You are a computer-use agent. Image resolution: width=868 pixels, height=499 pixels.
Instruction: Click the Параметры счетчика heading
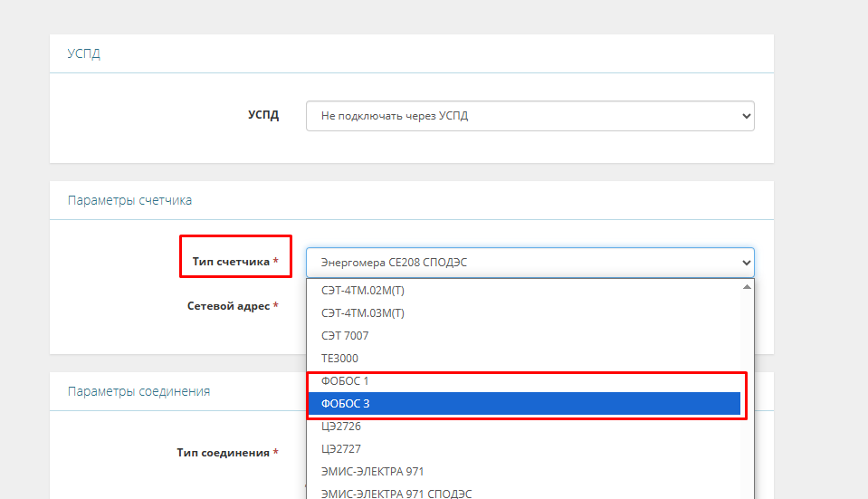coord(129,200)
